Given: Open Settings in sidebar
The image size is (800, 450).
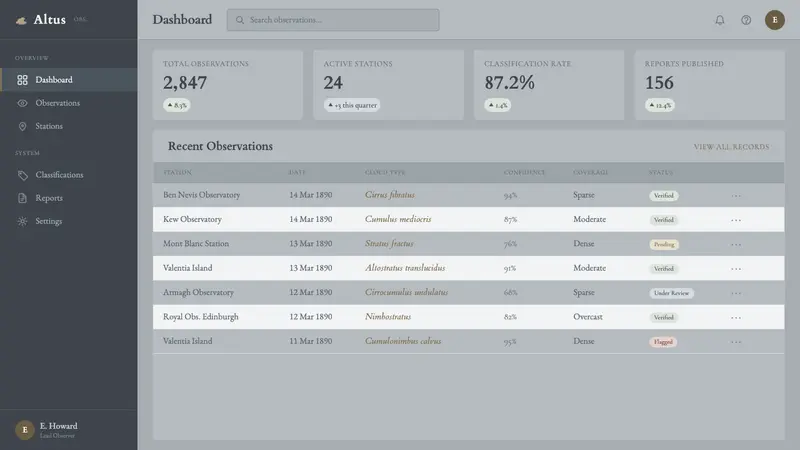Looking at the screenshot, I should tap(69, 221).
